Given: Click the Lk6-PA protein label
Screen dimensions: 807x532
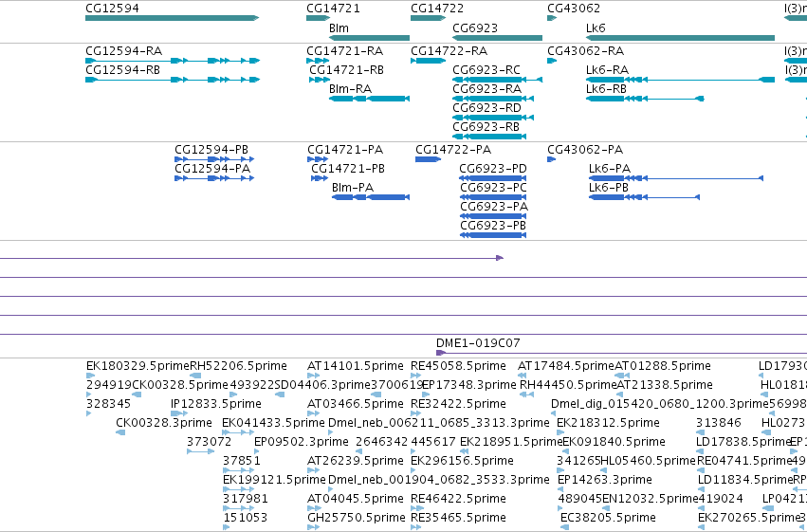Looking at the screenshot, I should click(610, 169).
